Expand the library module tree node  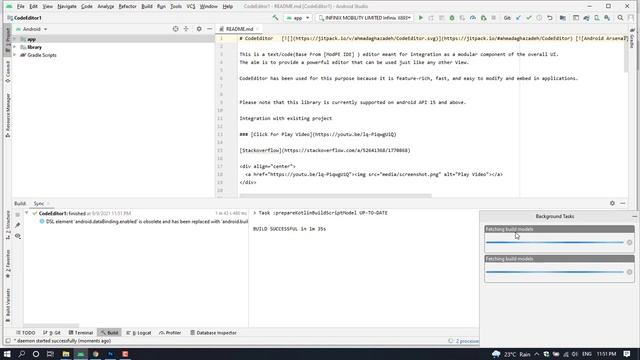(x=15, y=47)
